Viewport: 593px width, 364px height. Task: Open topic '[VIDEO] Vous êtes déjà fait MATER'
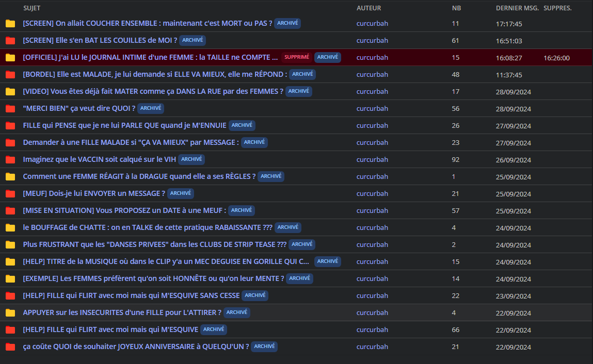[x=153, y=91]
